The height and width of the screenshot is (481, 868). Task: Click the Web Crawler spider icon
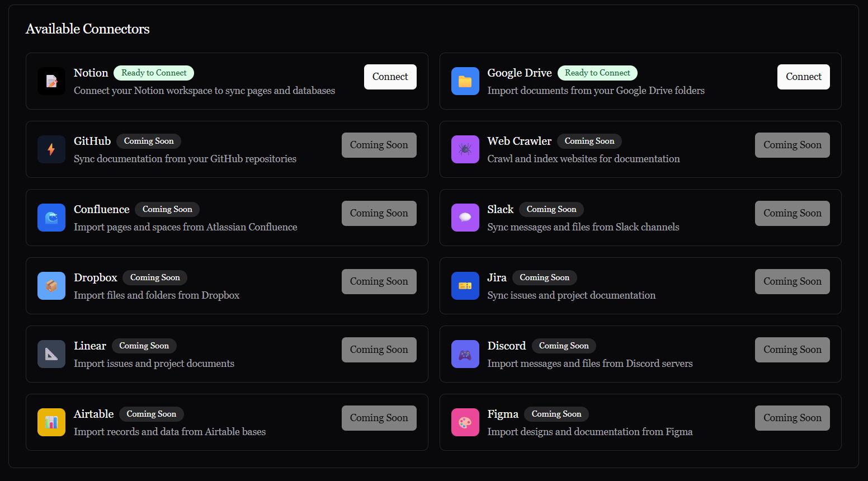(x=465, y=149)
